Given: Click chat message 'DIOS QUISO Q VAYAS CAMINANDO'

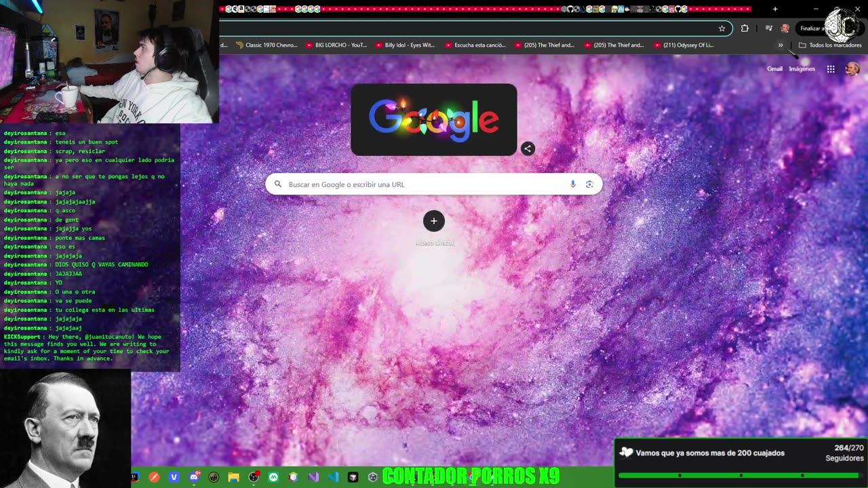Looking at the screenshot, I should [x=102, y=264].
